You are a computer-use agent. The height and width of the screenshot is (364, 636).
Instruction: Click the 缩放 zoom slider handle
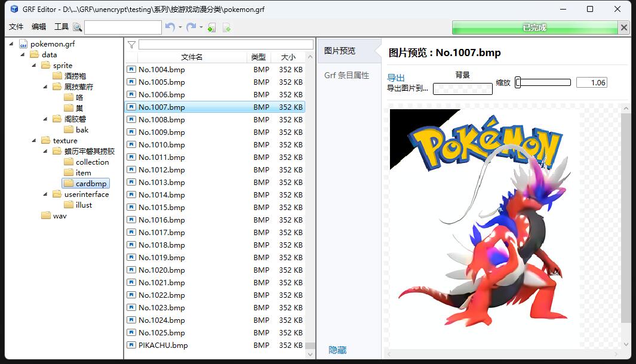click(518, 83)
